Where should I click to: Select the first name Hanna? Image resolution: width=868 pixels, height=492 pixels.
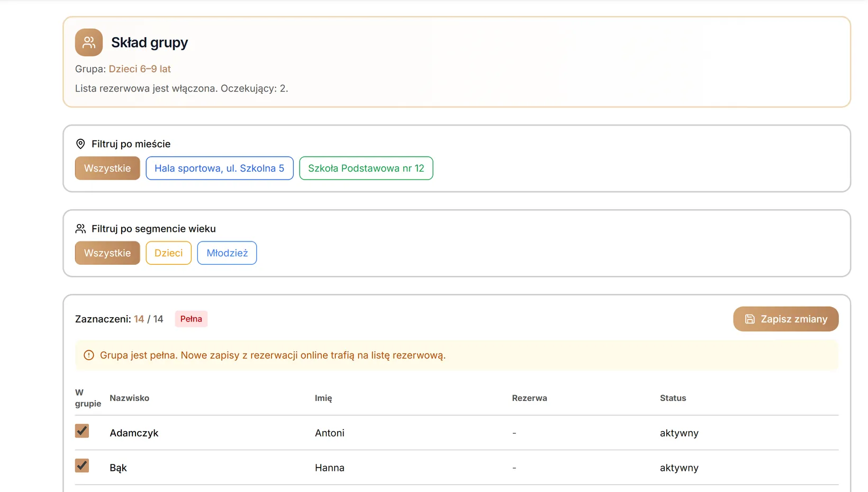330,468
